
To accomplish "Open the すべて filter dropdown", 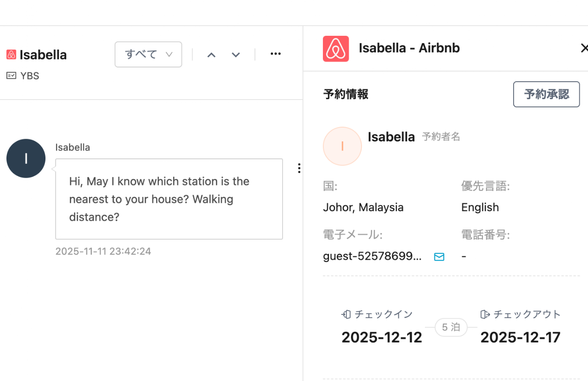I will click(148, 55).
